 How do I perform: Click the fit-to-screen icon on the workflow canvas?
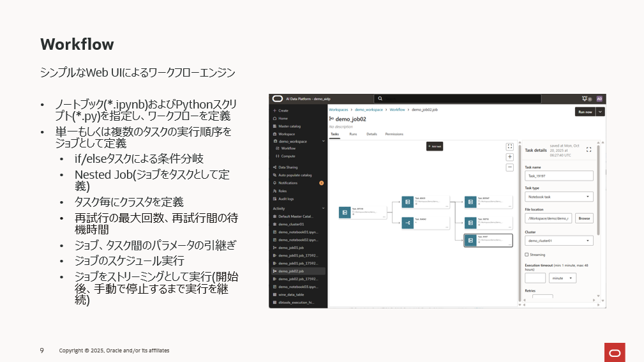(510, 147)
